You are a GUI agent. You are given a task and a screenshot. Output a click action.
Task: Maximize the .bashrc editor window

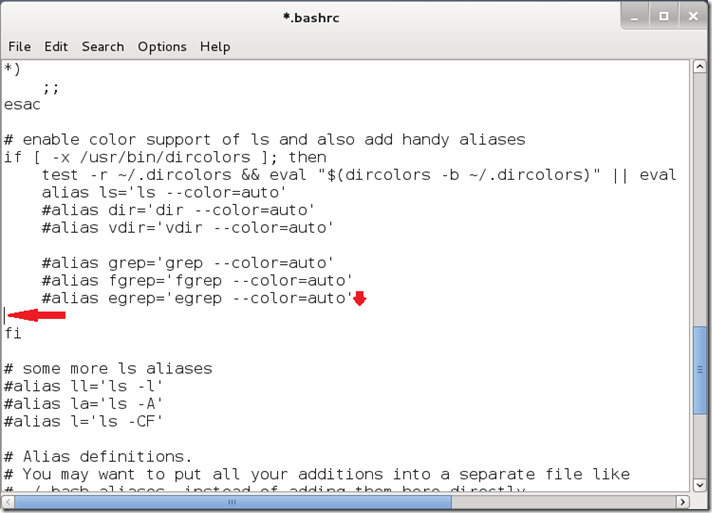tap(663, 16)
